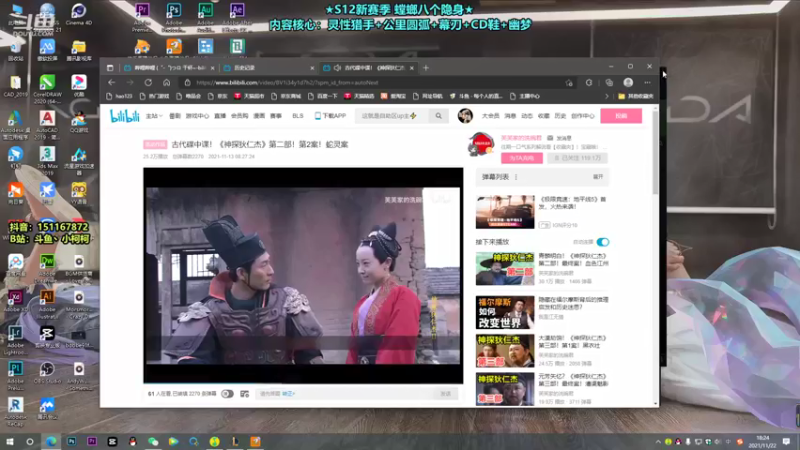Open Adobe Prelude desktop icon
Viewport: 800px width, 450px height.
[x=15, y=376]
